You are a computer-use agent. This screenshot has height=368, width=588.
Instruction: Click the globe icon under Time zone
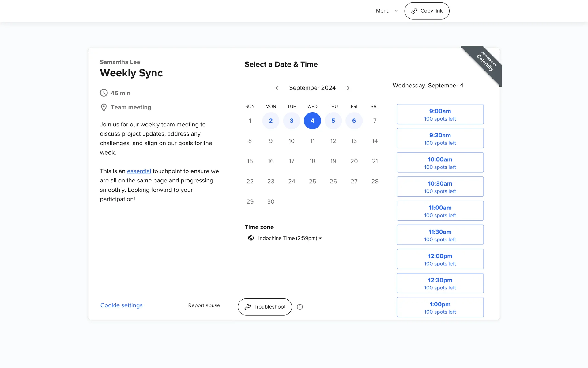pyautogui.click(x=251, y=238)
